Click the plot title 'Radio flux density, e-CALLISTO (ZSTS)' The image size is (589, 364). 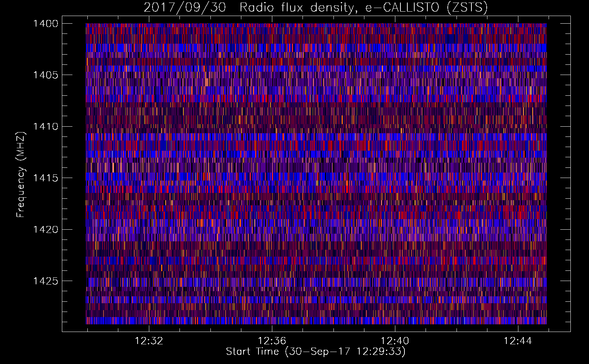[363, 8]
